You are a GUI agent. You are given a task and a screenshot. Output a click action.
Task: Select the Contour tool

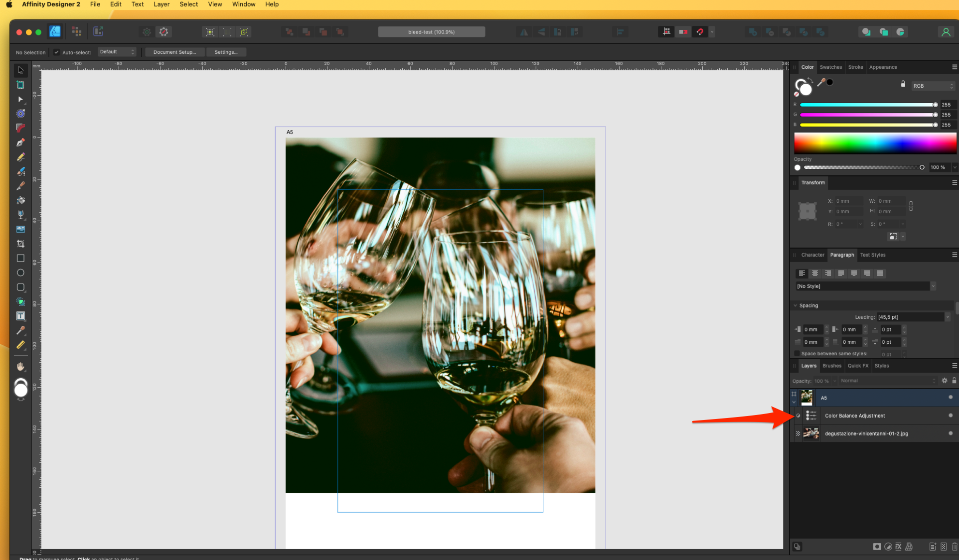coord(20,114)
